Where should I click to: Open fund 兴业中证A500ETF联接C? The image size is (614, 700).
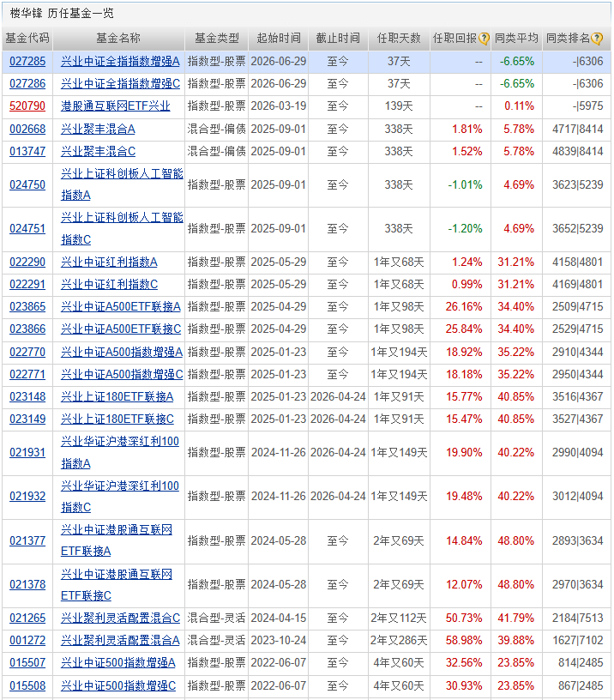pos(121,329)
